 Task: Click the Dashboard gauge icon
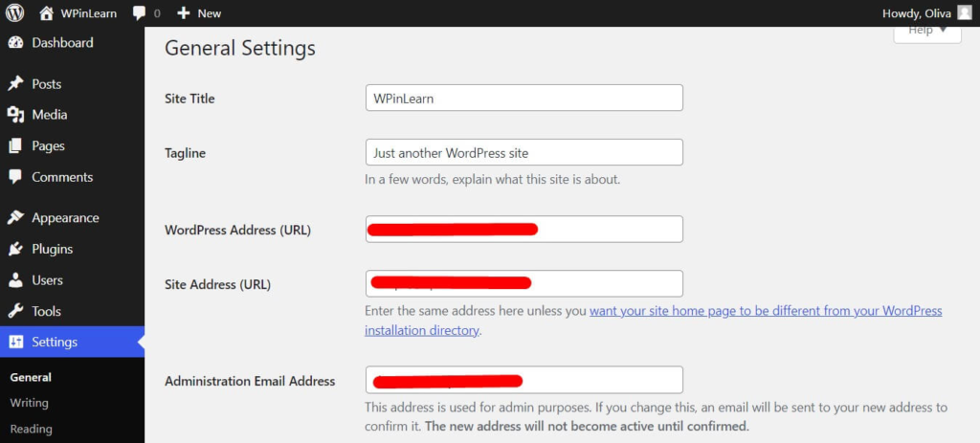(x=15, y=42)
